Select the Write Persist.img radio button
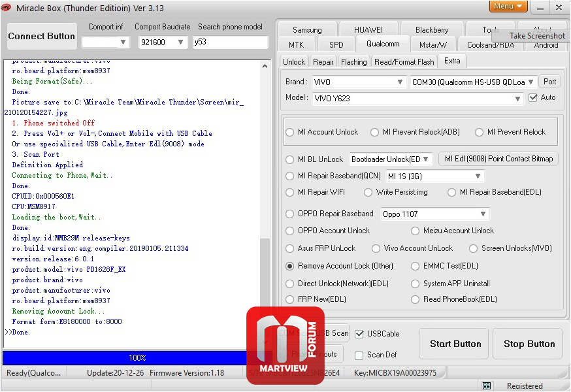Image resolution: width=571 pixels, height=392 pixels. 368,192
